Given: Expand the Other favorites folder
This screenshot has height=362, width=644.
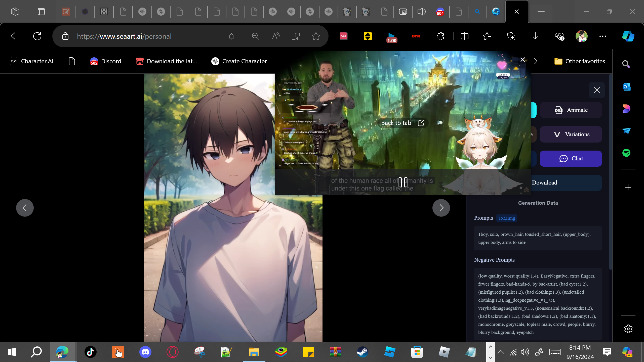Looking at the screenshot, I should tap(580, 61).
